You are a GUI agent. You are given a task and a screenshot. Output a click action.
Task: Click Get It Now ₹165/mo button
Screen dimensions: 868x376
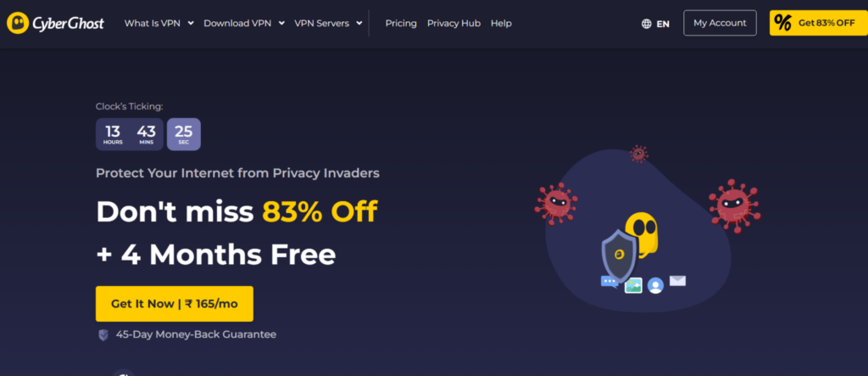tap(175, 304)
